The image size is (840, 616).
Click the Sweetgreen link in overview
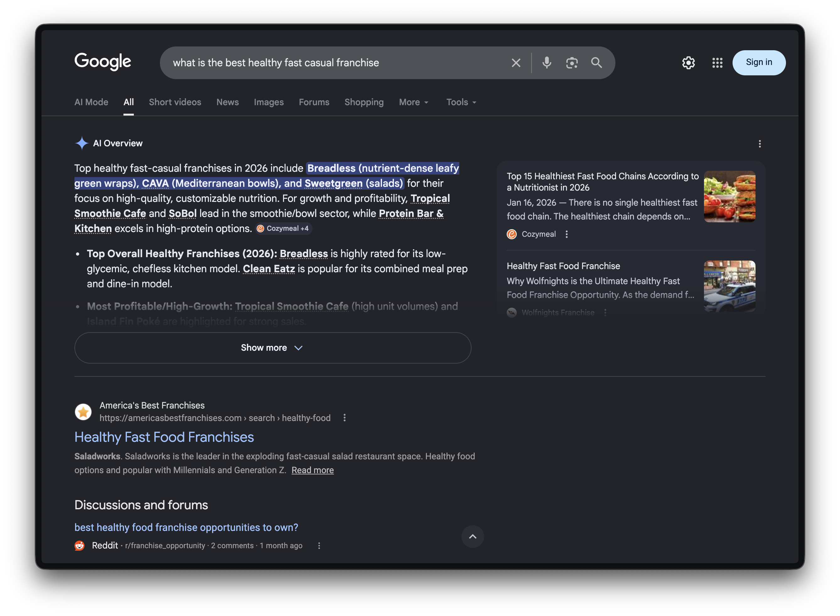pyautogui.click(x=334, y=183)
